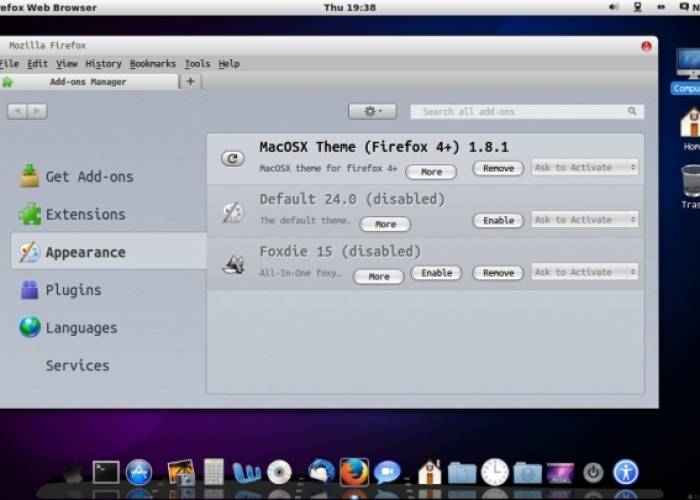The height and width of the screenshot is (500, 700).
Task: Click the Languages globe icon
Action: coord(30,327)
